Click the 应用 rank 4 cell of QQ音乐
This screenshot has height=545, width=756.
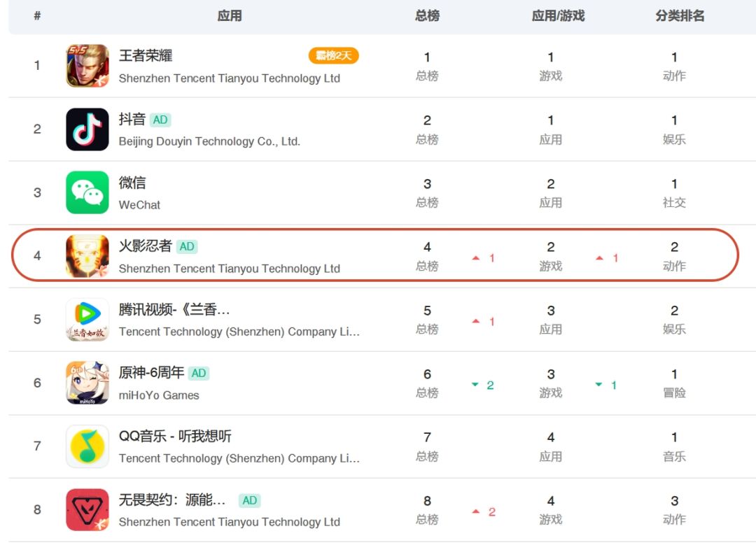click(551, 447)
